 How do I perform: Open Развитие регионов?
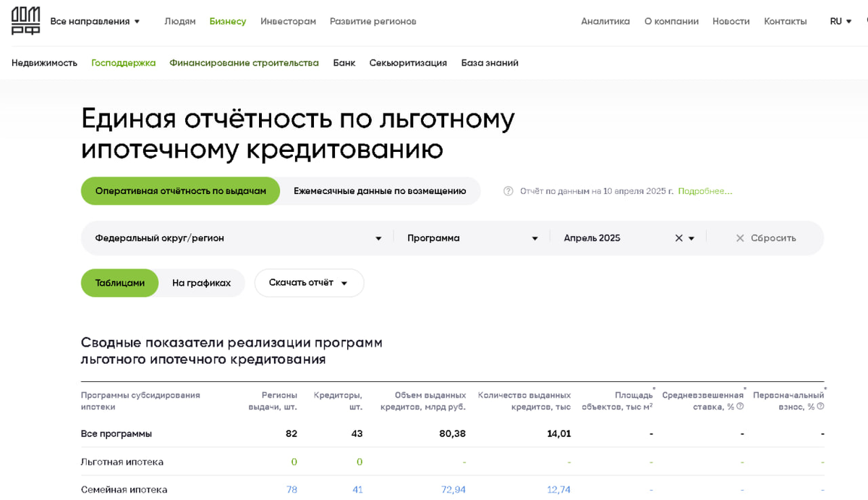(373, 22)
